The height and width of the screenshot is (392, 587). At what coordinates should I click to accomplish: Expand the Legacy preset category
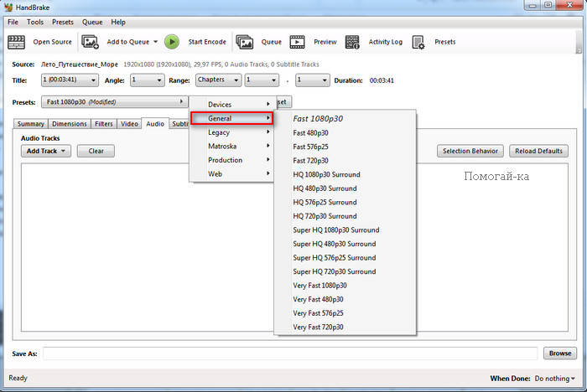[x=231, y=132]
